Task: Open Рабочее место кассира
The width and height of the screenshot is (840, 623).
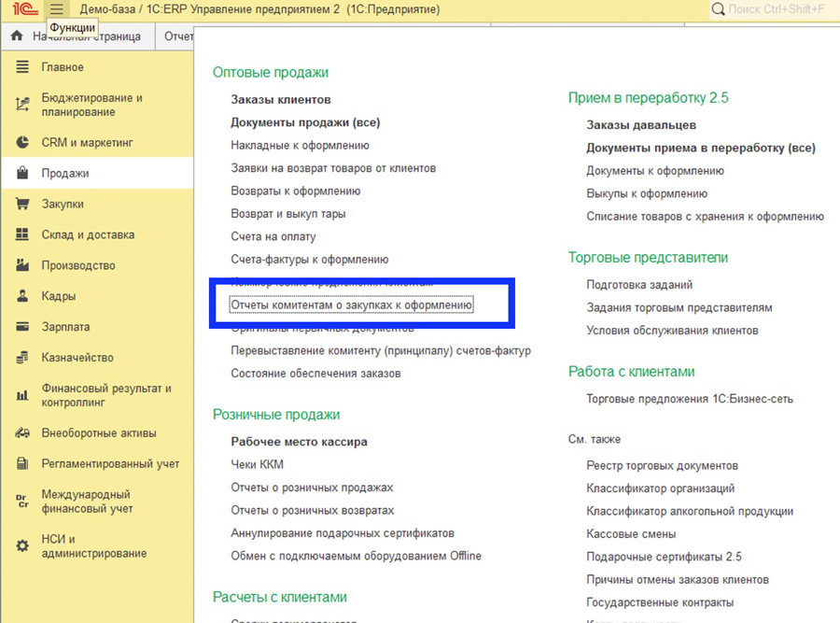Action: pos(300,442)
